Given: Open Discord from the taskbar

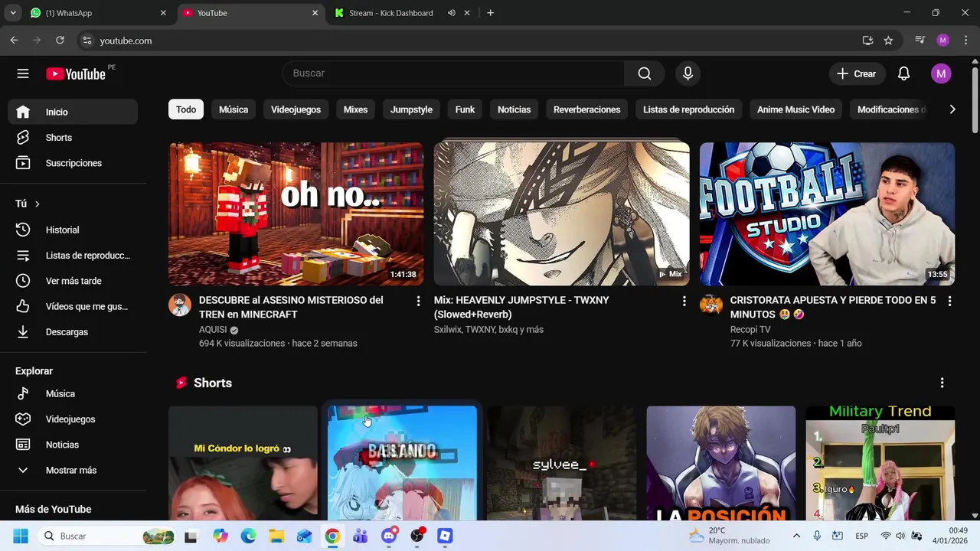Looking at the screenshot, I should pos(389,536).
